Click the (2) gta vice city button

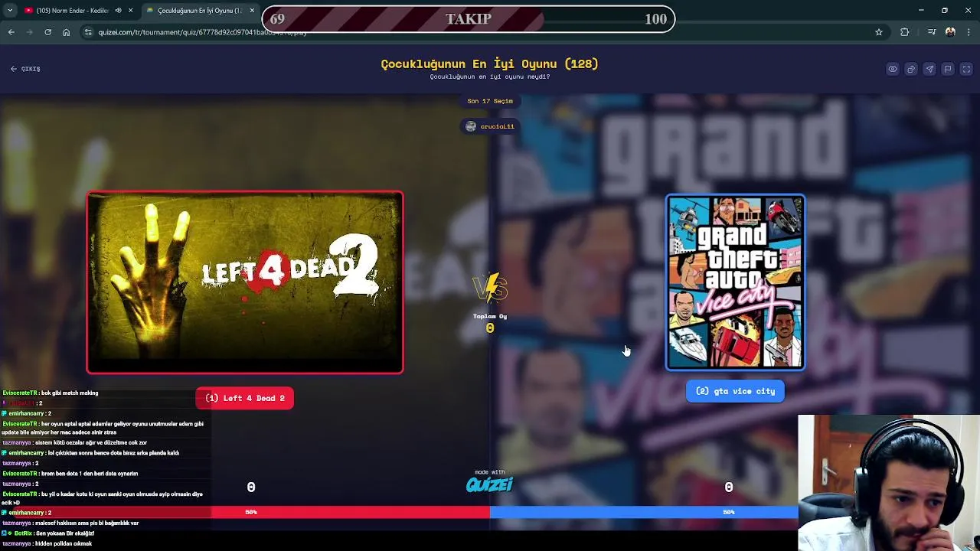click(x=735, y=391)
